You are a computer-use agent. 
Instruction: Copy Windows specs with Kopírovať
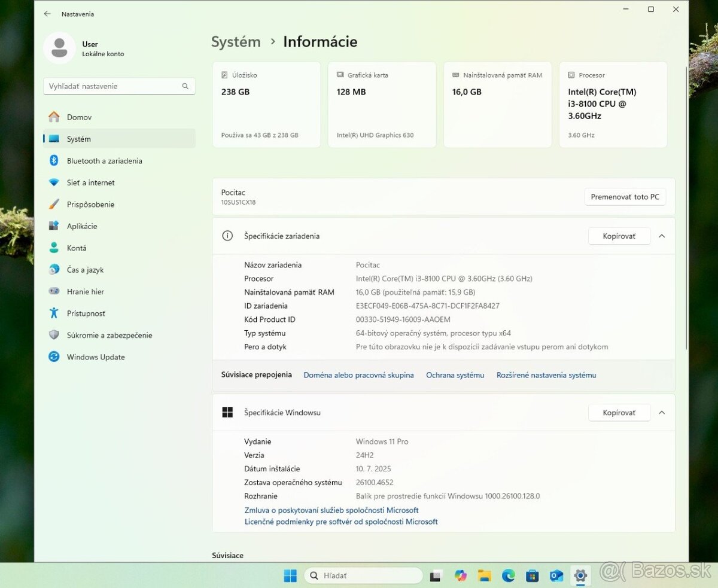click(x=619, y=413)
